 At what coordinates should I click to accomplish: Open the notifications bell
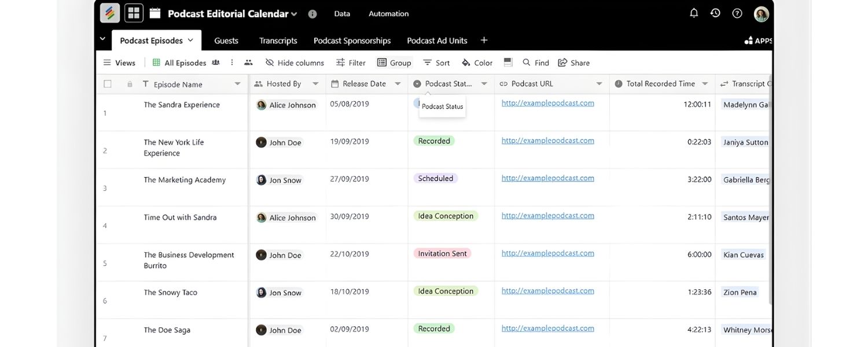(694, 13)
